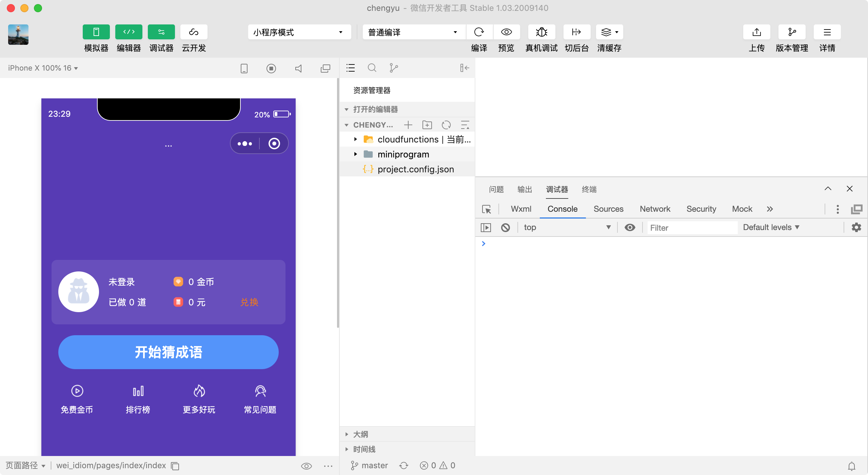This screenshot has height=475, width=868.
Task: Click the clear console icon
Action: pos(505,227)
